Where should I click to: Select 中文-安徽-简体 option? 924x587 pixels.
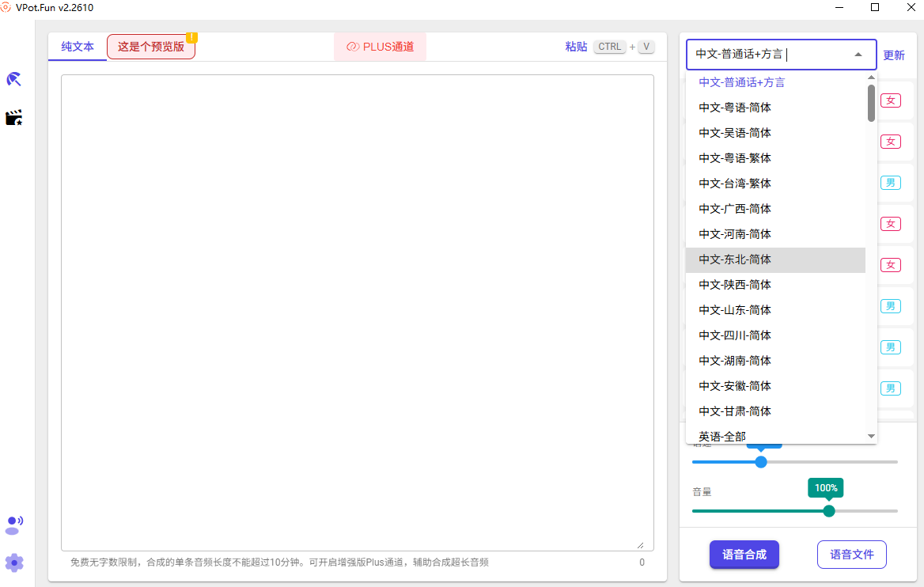(775, 387)
